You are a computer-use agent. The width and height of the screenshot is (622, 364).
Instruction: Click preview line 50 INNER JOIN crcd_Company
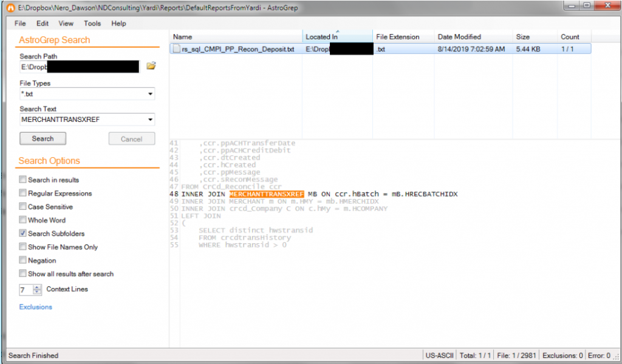(284, 209)
